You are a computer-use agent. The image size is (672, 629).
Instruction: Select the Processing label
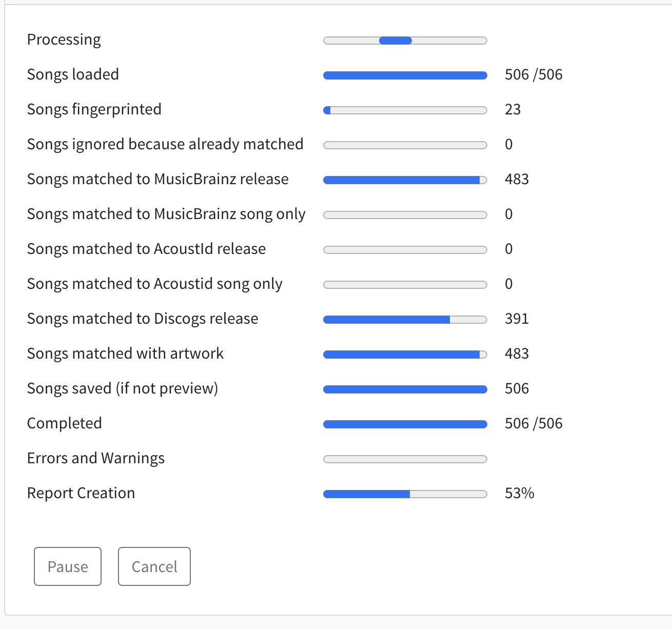pos(64,40)
